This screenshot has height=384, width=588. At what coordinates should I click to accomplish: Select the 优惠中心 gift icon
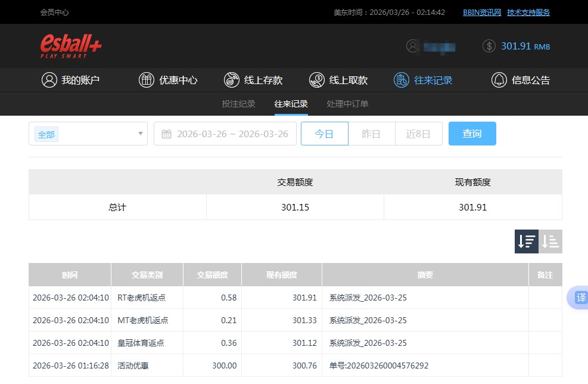[x=147, y=79]
